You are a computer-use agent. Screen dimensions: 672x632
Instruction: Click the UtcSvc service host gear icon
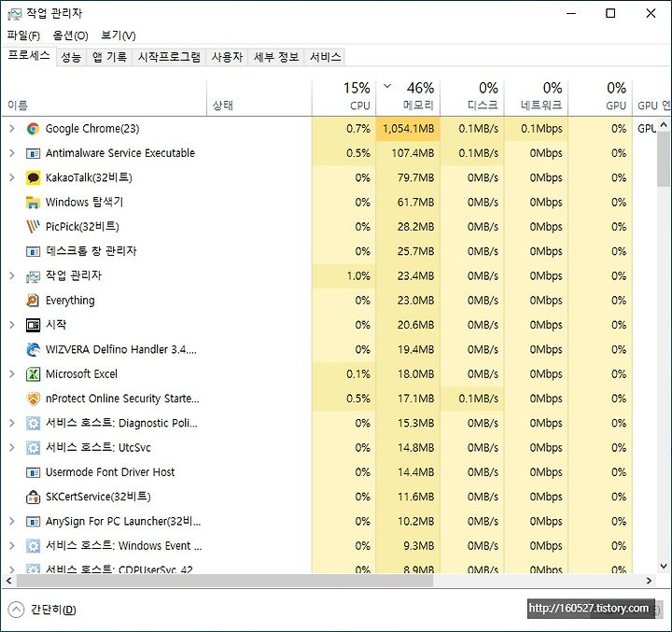33,448
